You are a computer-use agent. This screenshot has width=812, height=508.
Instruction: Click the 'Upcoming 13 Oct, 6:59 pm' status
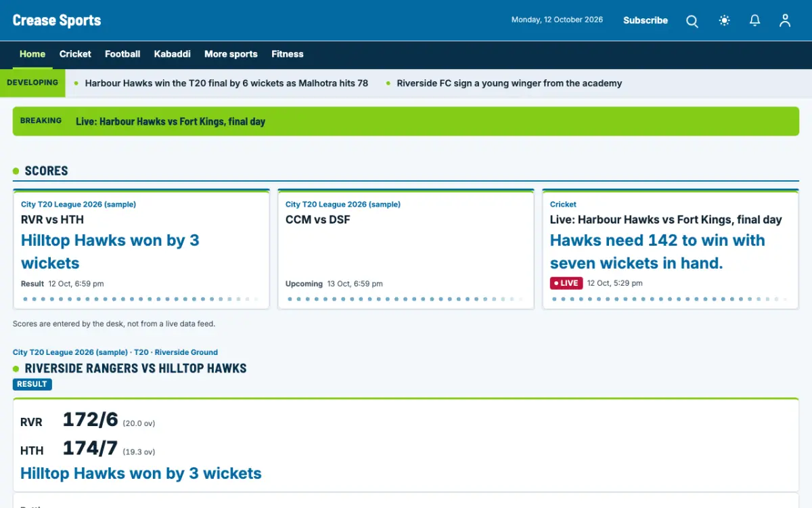tap(334, 284)
